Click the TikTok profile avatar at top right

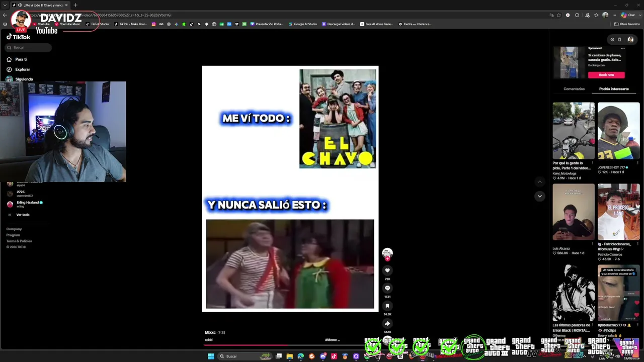click(630, 39)
